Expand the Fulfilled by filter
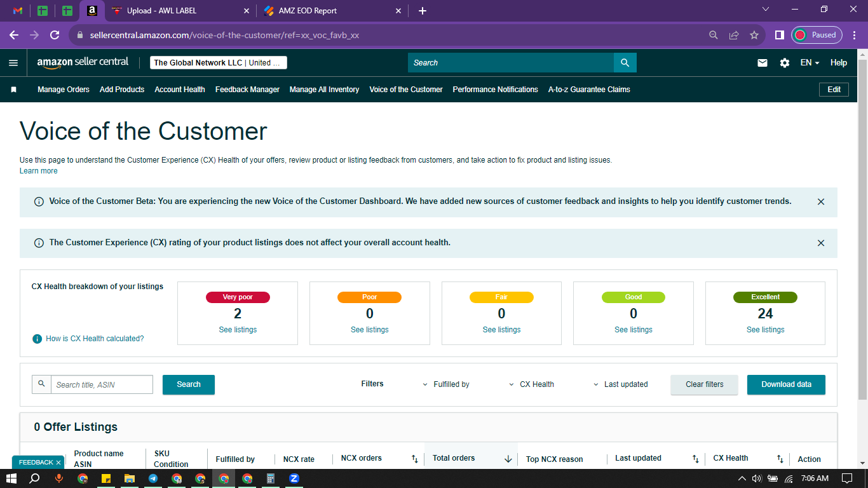Image resolution: width=868 pixels, height=488 pixels. (x=446, y=384)
